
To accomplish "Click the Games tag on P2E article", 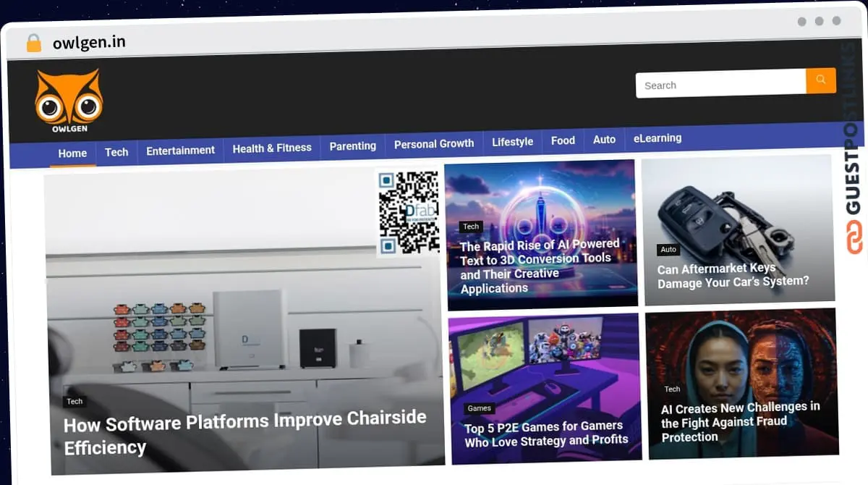I will tap(479, 408).
